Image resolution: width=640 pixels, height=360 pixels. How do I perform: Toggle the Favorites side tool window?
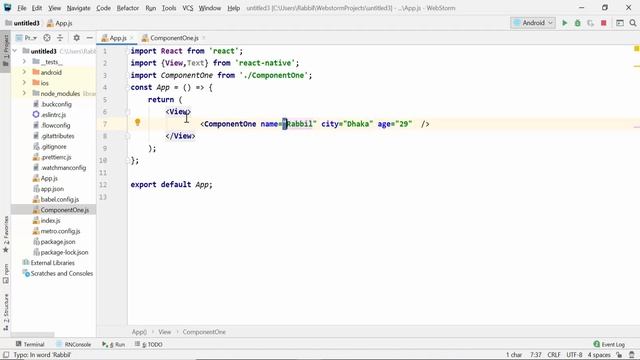[6, 234]
